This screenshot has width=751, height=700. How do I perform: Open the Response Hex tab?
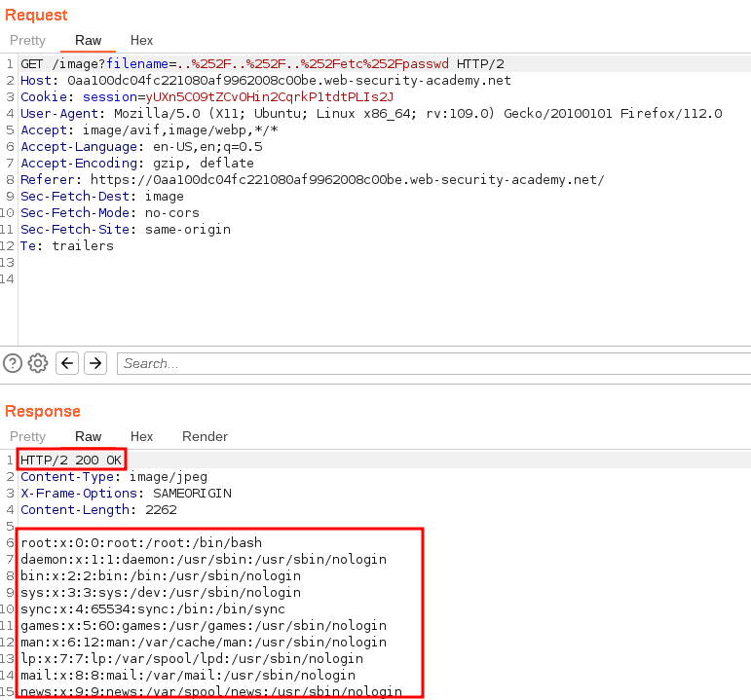(x=142, y=437)
